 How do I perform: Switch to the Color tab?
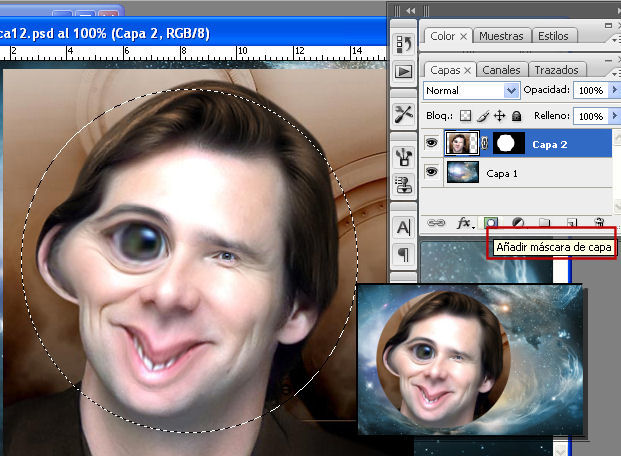442,36
